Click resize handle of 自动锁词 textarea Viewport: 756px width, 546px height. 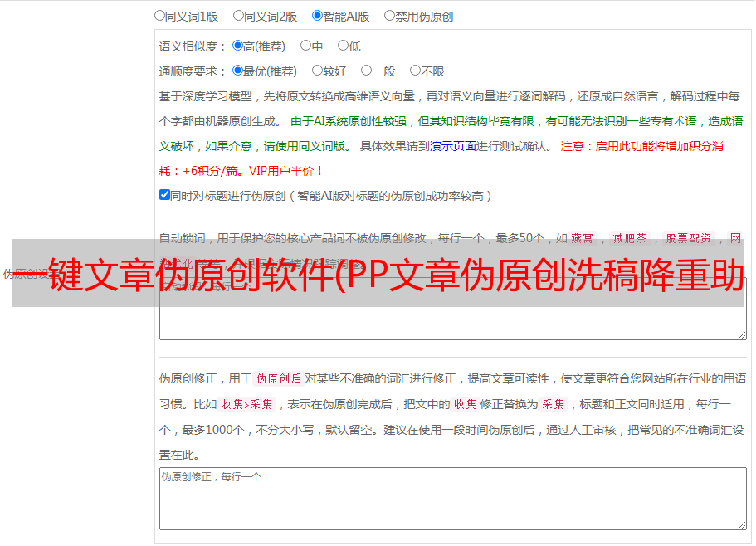[x=742, y=335]
